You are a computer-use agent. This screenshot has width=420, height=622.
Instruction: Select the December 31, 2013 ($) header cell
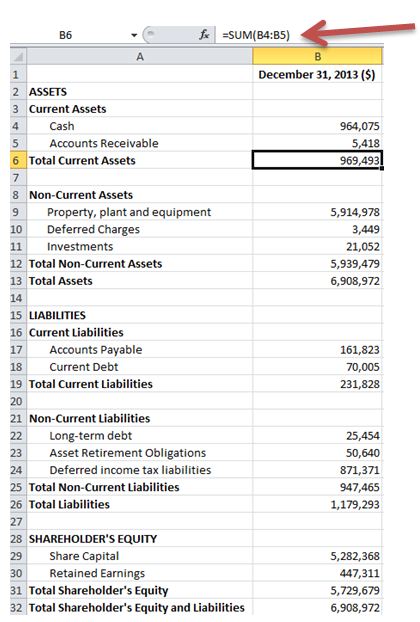[318, 74]
